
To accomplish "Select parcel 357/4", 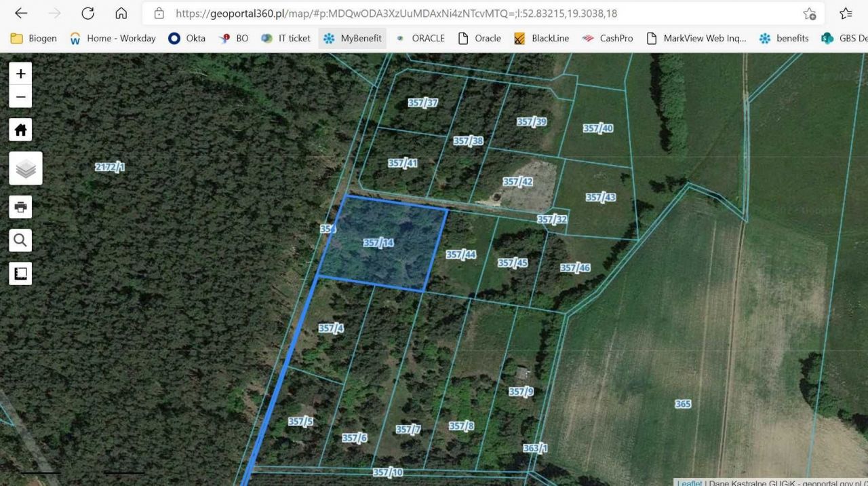I will pyautogui.click(x=331, y=328).
